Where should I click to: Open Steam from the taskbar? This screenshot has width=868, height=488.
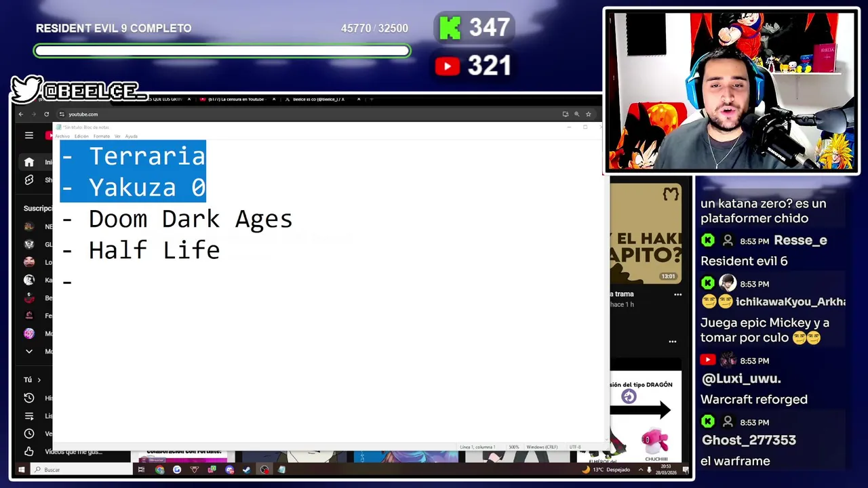246,469
